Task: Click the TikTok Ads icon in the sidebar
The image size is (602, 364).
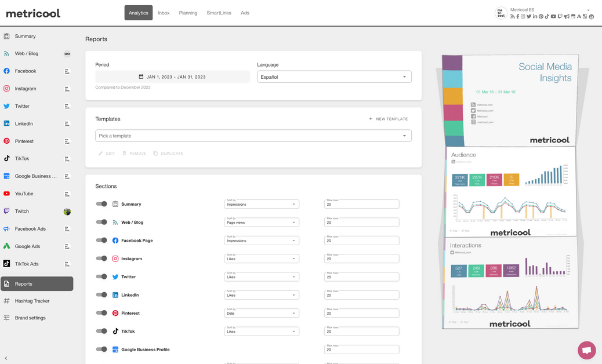Action: [6, 264]
